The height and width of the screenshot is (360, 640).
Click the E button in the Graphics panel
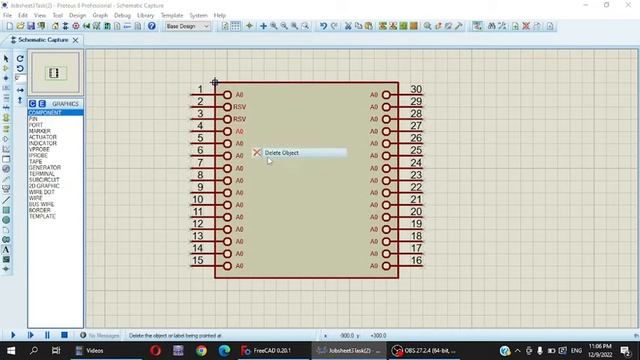coord(42,104)
